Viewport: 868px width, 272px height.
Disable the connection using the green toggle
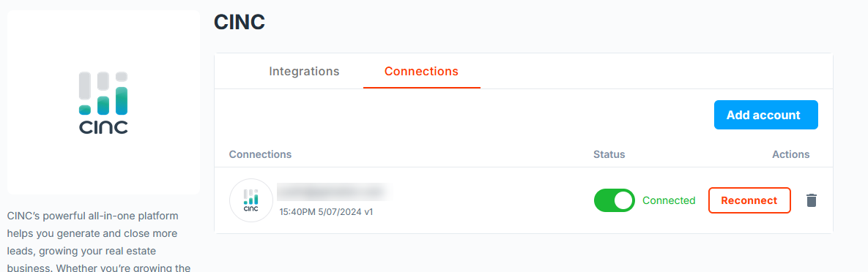614,200
